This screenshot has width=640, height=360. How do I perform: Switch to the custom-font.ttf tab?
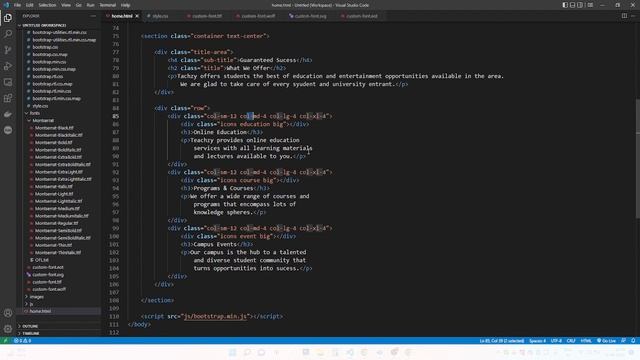(x=207, y=16)
